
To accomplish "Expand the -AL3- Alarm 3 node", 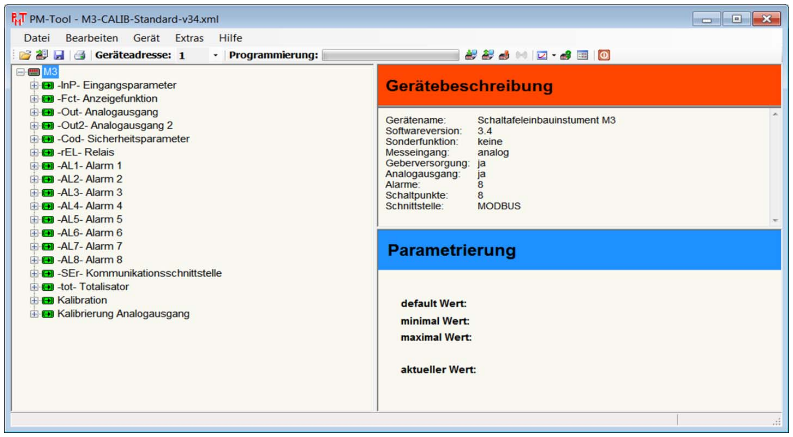I will pos(34,193).
